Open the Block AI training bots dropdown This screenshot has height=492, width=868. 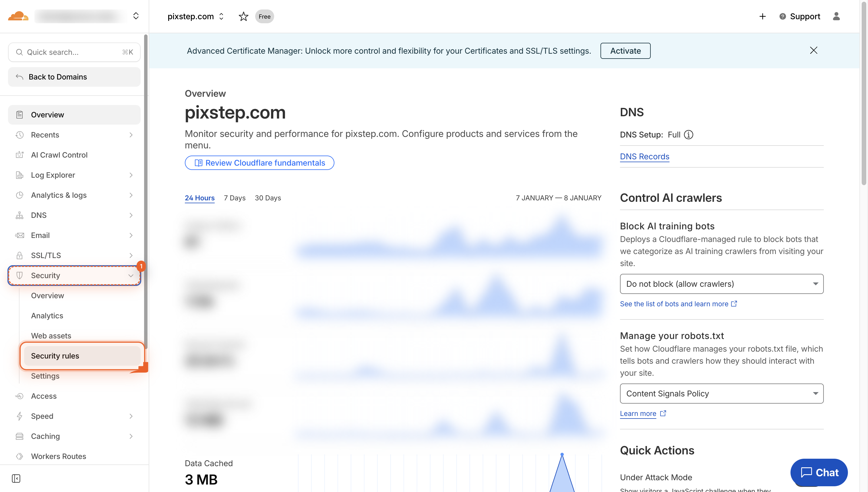pyautogui.click(x=721, y=284)
